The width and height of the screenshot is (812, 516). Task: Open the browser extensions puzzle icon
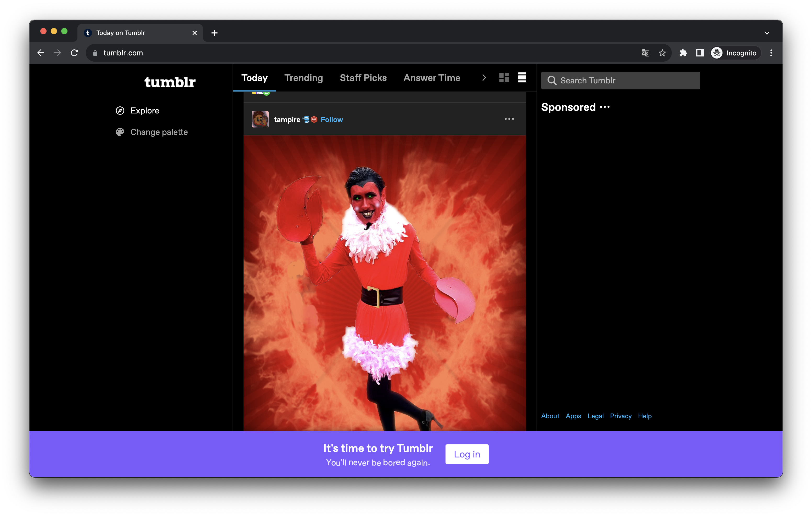pos(683,53)
